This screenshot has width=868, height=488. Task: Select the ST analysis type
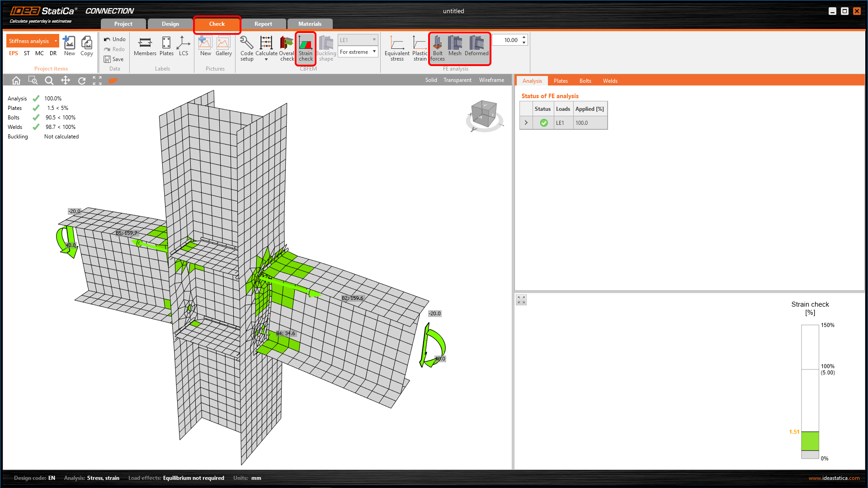tap(27, 53)
